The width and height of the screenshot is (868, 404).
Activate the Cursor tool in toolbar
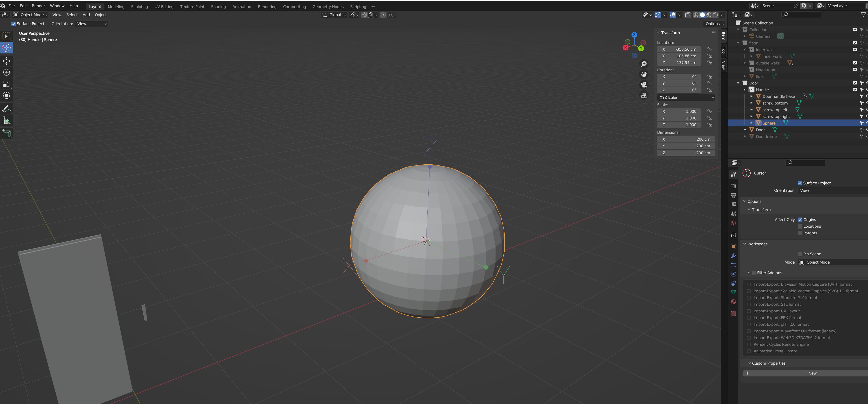(x=6, y=48)
